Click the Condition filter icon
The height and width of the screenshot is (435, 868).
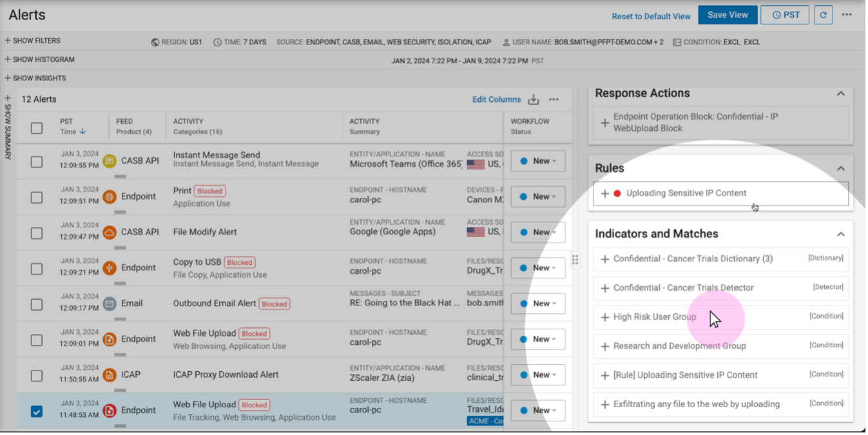click(677, 43)
